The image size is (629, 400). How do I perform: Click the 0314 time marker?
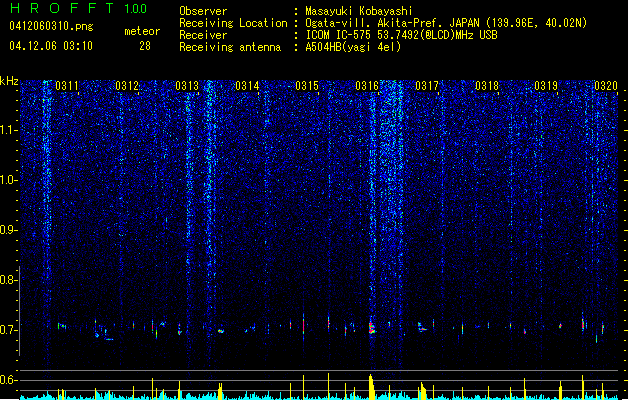click(x=247, y=85)
